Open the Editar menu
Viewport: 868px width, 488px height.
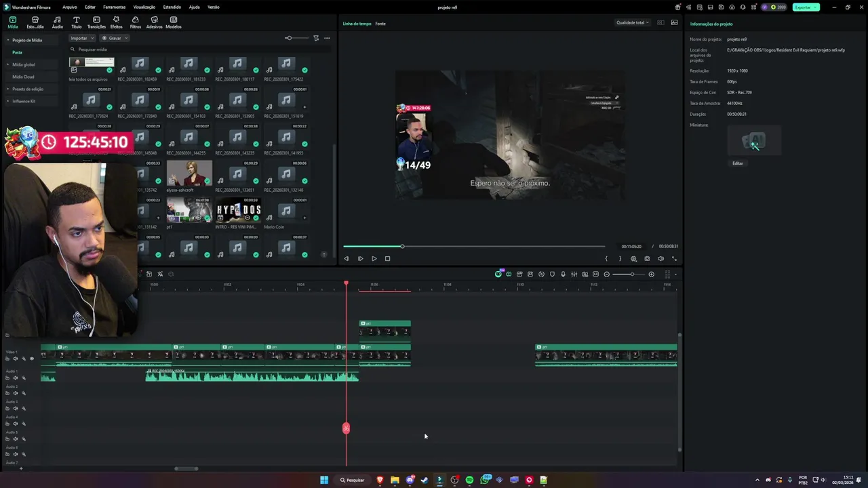pyautogui.click(x=90, y=7)
